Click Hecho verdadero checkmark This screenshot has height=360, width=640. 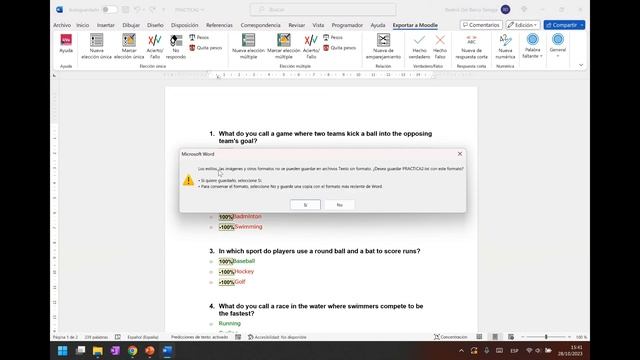coord(419,47)
